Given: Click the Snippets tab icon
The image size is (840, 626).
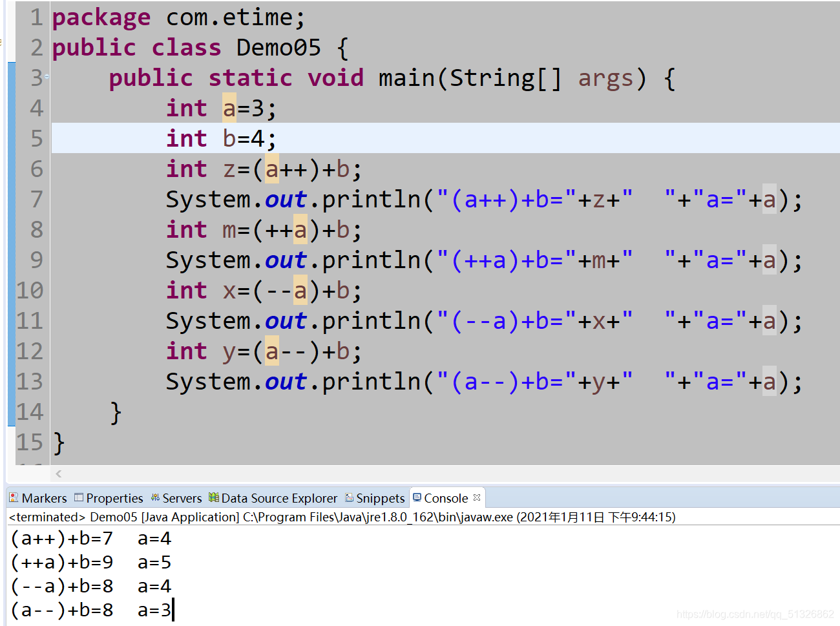Looking at the screenshot, I should point(349,497).
